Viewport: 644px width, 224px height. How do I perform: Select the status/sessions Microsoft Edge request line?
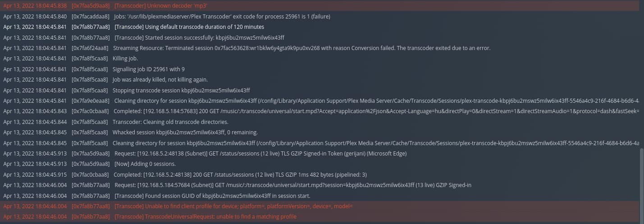pos(320,153)
